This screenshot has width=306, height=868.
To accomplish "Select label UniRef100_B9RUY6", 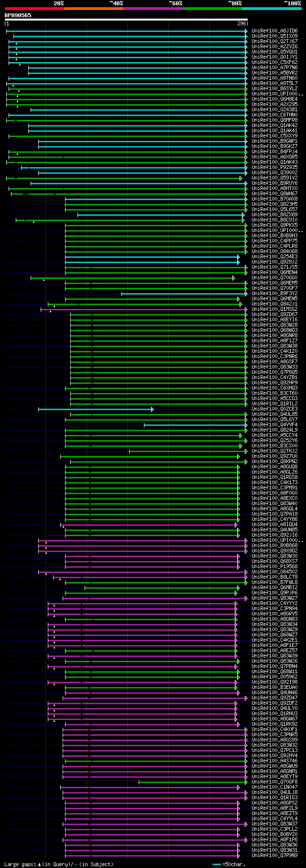I will pos(274,183).
